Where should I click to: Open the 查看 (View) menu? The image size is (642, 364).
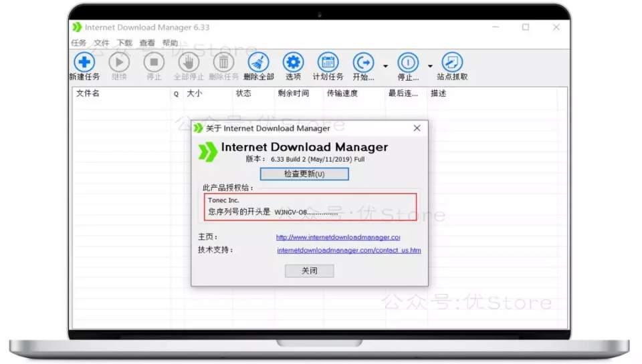click(x=147, y=43)
